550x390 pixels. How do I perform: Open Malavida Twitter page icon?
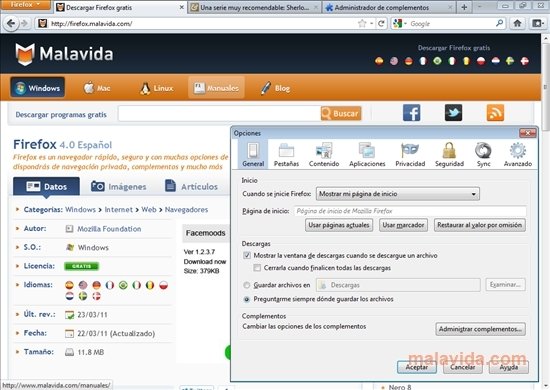pyautogui.click(x=453, y=113)
